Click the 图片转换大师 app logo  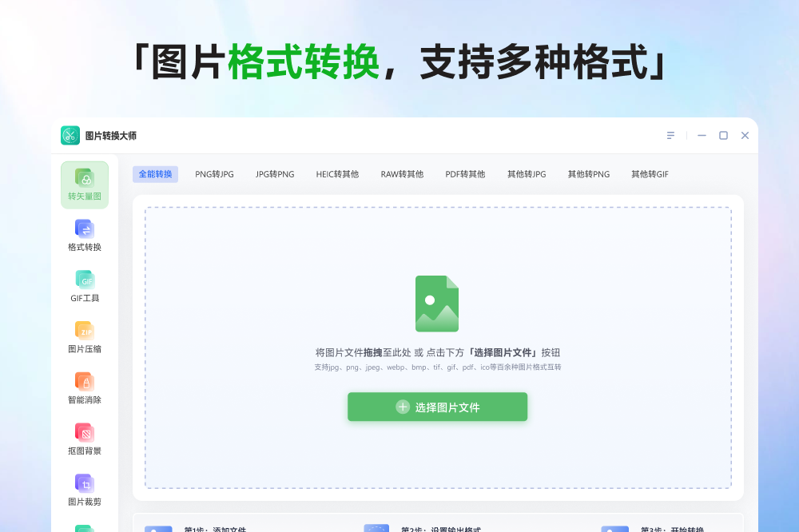(x=70, y=136)
